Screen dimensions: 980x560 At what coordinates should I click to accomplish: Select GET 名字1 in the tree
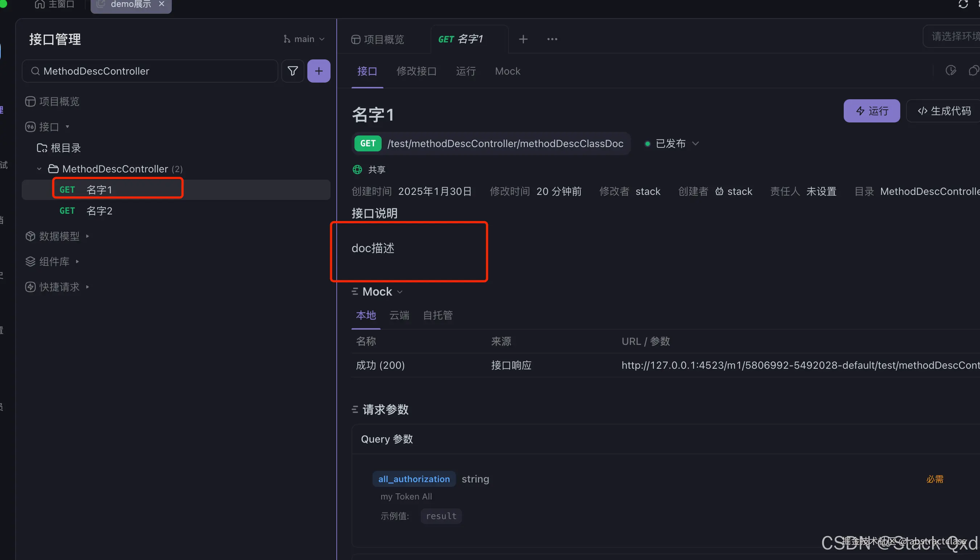(x=176, y=190)
